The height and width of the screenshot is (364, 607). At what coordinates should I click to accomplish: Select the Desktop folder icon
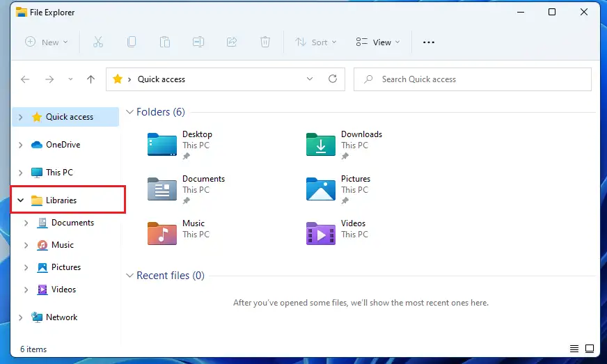click(x=161, y=144)
